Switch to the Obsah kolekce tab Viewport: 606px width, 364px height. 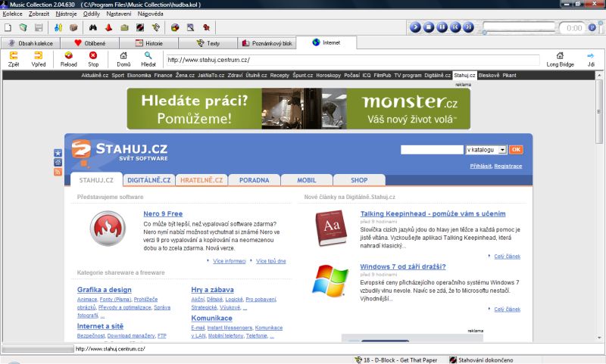31,43
